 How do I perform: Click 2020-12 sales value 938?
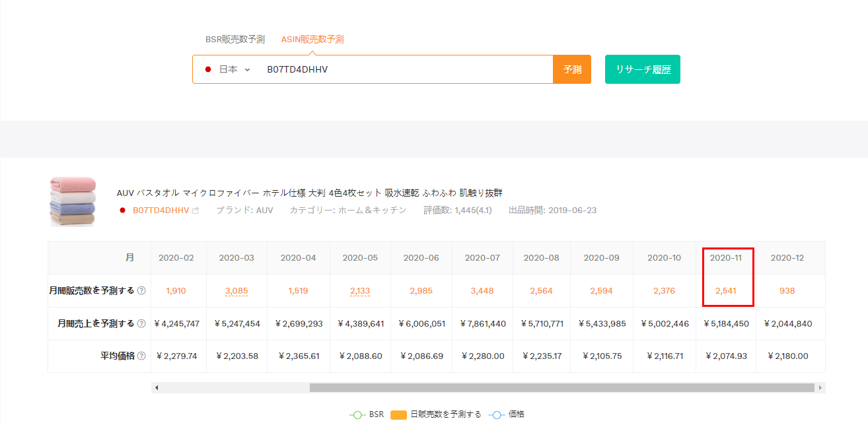pyautogui.click(x=787, y=291)
